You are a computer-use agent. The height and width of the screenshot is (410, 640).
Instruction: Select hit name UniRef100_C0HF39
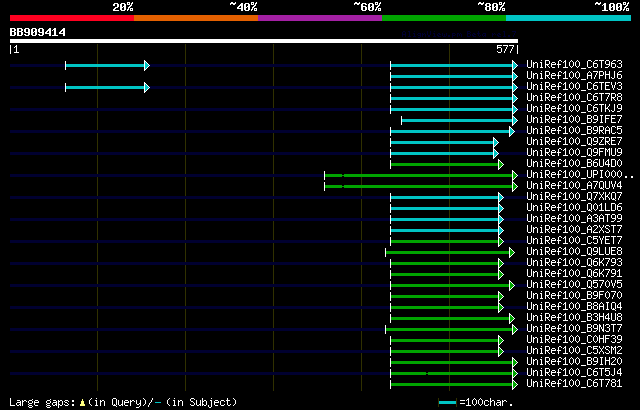click(x=574, y=340)
